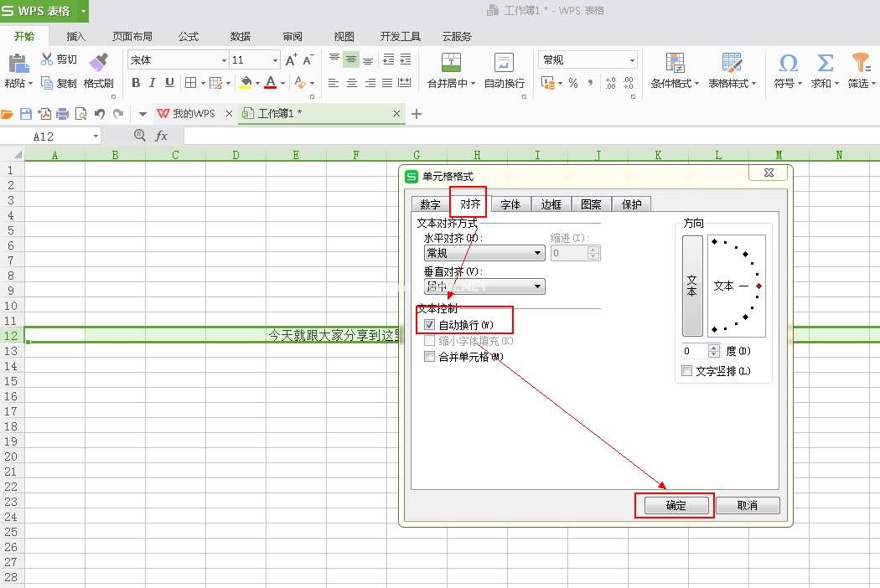
Task: Click the AutoSum (求和) sigma icon
Action: [x=825, y=64]
